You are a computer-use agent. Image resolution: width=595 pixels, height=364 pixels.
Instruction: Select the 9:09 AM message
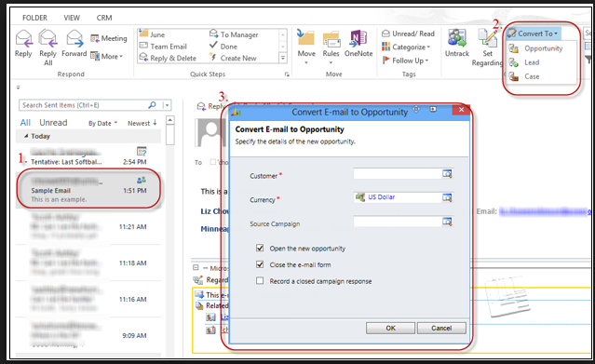click(88, 335)
